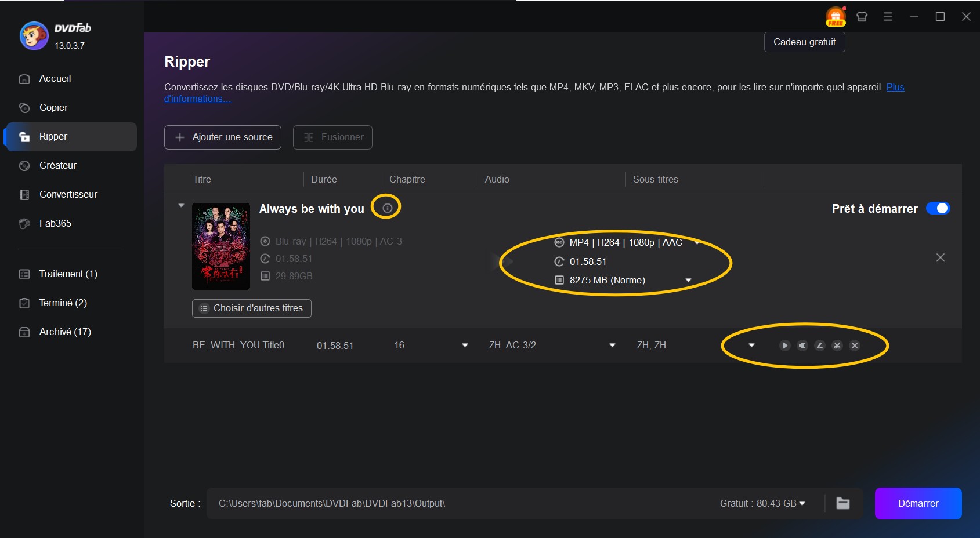
Task: Click the Sous-titres column header
Action: click(x=656, y=180)
